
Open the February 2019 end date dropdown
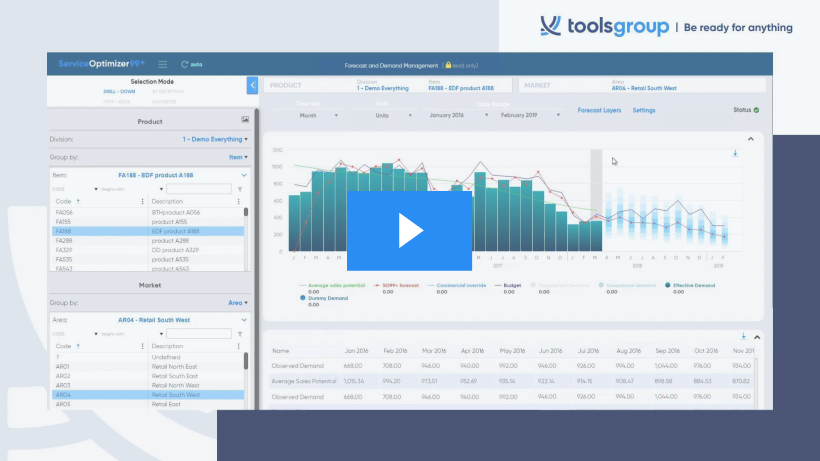pyautogui.click(x=530, y=115)
